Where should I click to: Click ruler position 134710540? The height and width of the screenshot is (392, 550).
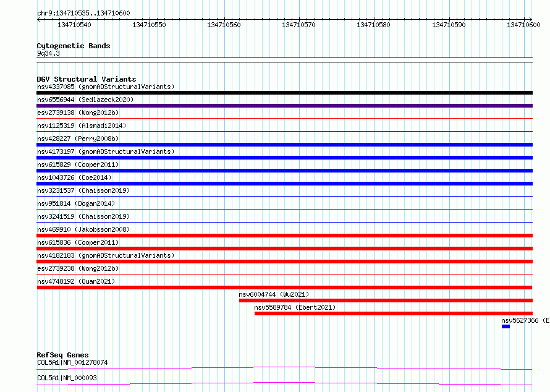[x=74, y=25]
